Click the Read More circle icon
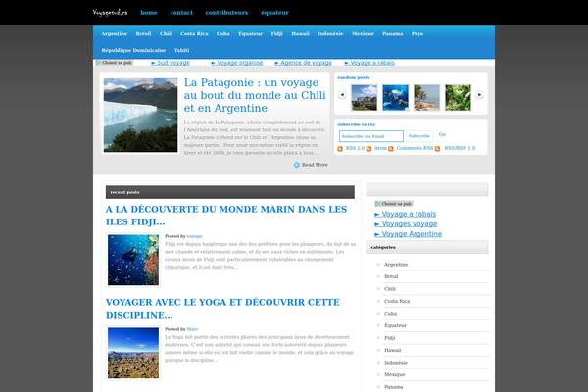 click(x=297, y=165)
